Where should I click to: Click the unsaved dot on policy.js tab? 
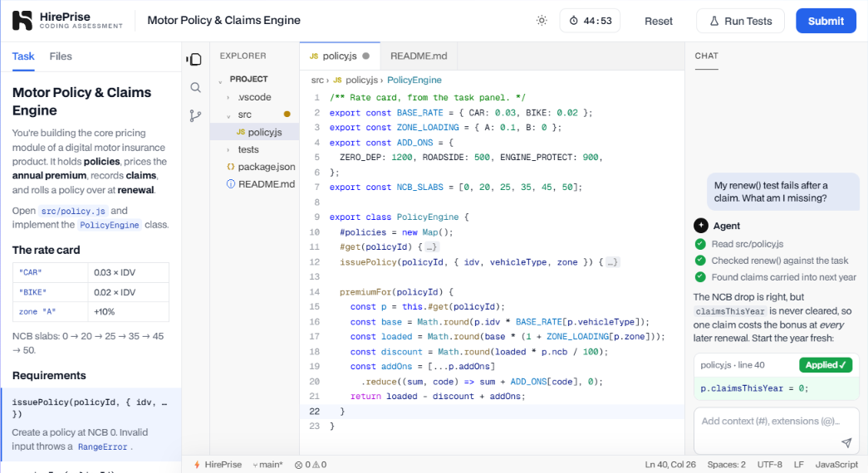[x=366, y=56]
